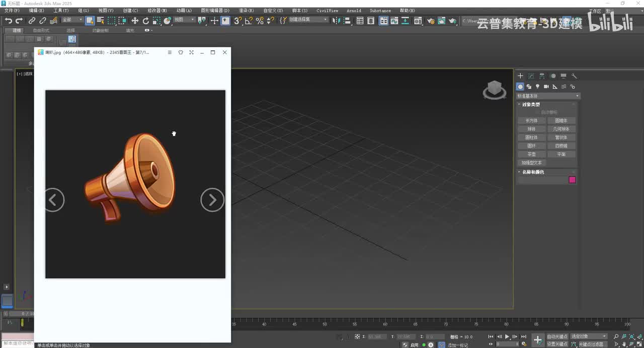The image size is (644, 348).
Task: Collapse the 对象类型 rollout
Action: point(531,105)
